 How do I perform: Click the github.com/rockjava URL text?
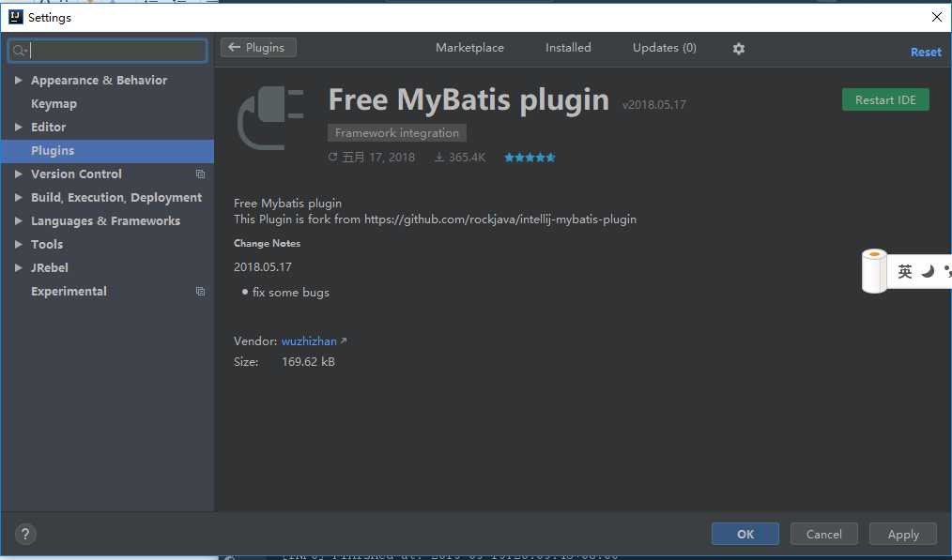(x=500, y=219)
